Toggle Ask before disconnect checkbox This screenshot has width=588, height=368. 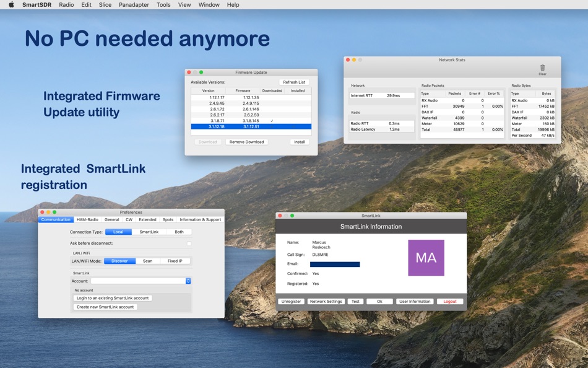(x=189, y=243)
